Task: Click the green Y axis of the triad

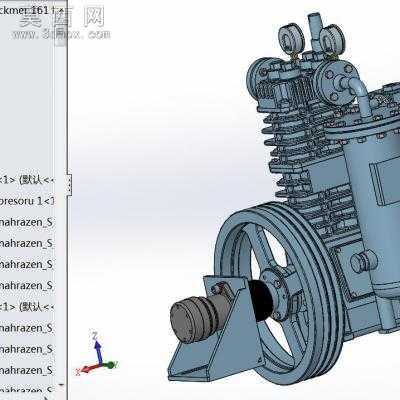Action: [x=111, y=365]
